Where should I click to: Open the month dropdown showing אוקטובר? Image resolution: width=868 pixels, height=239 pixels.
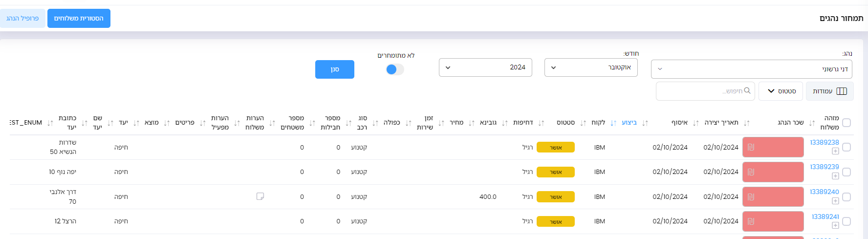pyautogui.click(x=590, y=67)
